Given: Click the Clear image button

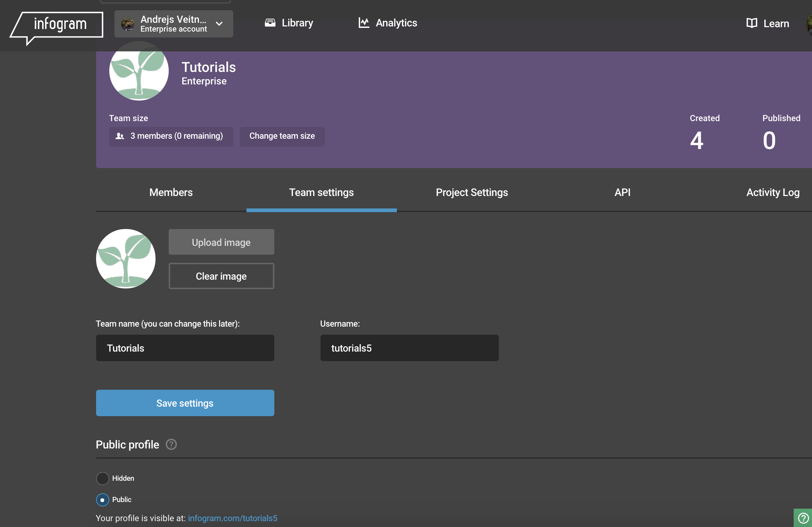Looking at the screenshot, I should pyautogui.click(x=221, y=276).
